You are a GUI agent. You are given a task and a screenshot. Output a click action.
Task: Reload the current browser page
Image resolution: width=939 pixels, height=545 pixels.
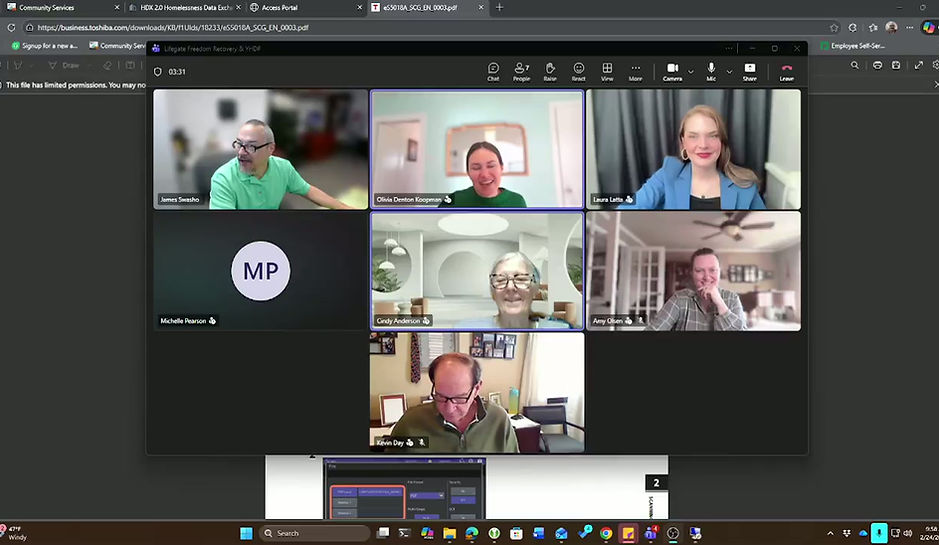tap(11, 28)
